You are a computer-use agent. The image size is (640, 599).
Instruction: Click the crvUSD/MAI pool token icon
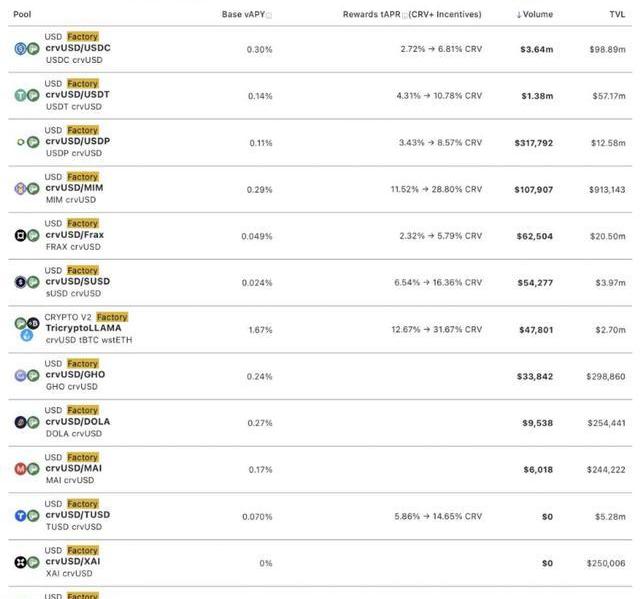(x=27, y=468)
